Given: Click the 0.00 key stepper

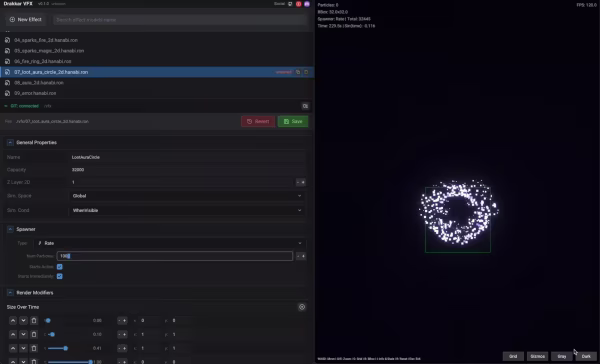Looking at the screenshot, I should tap(122, 321).
